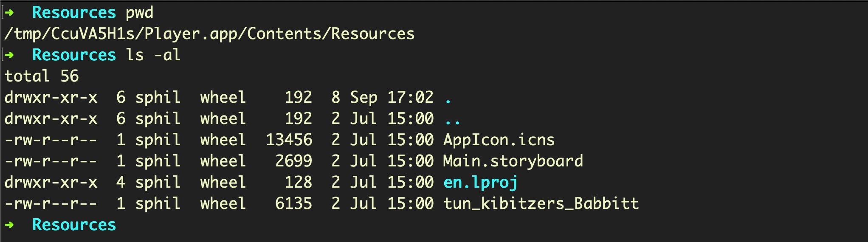Click the tun_kibitzers_Babbitt filename
The image size is (868, 242).
541,204
